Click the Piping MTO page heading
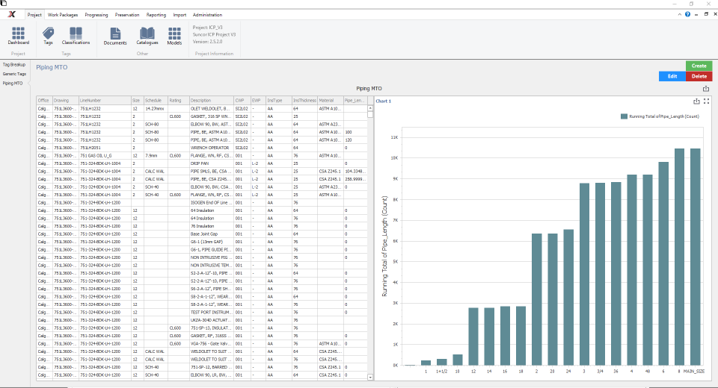718x388 pixels. tap(52, 67)
